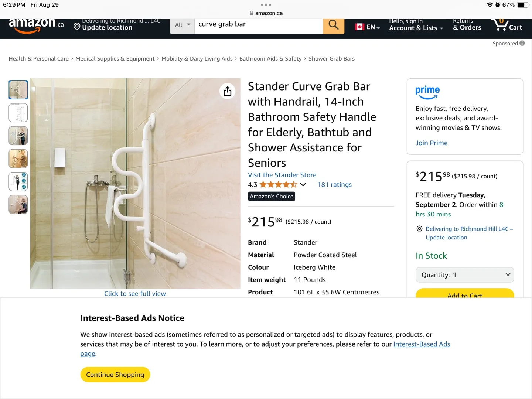532x399 pixels.
Task: Click the Update location pin icon in header
Action: [x=77, y=27]
